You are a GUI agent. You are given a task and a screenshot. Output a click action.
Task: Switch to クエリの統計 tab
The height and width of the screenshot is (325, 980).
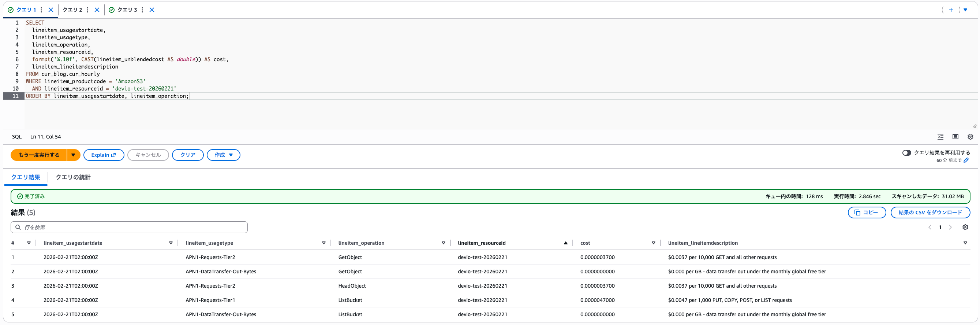point(73,178)
